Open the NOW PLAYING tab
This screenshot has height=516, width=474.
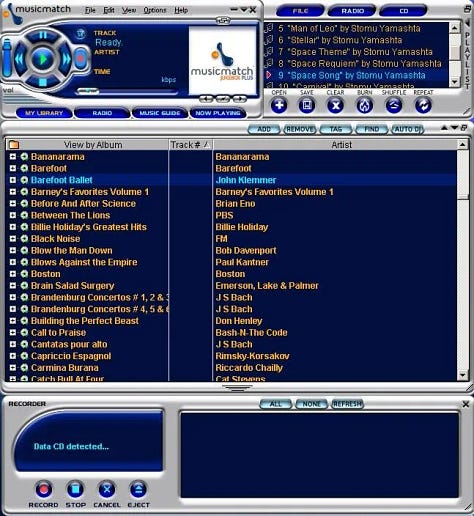tap(218, 113)
